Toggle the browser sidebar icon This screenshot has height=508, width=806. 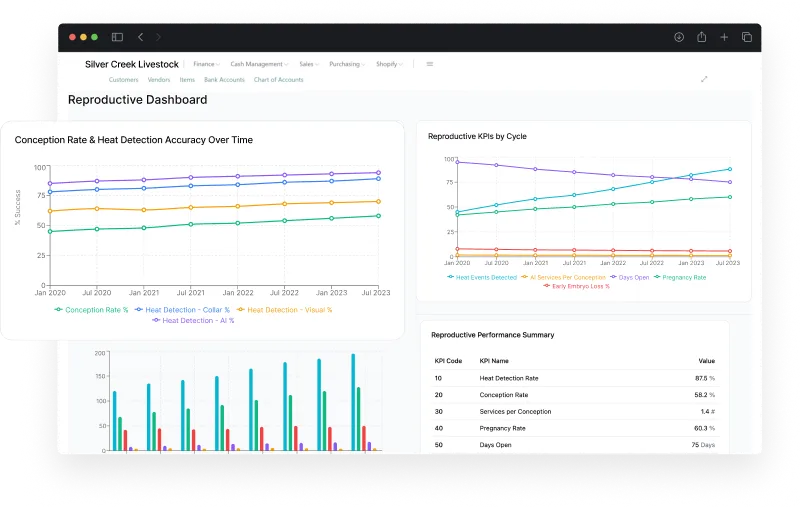pos(117,37)
